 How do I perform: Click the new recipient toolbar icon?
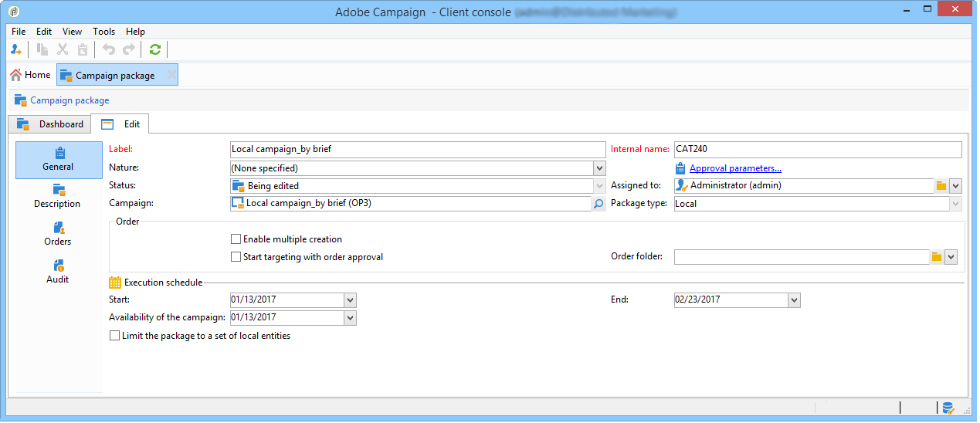tap(16, 49)
